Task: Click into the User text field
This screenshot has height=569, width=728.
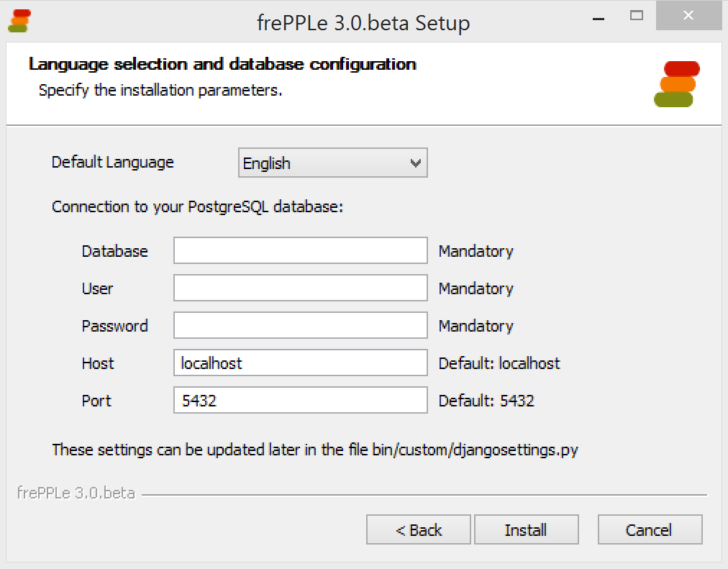Action: point(301,288)
